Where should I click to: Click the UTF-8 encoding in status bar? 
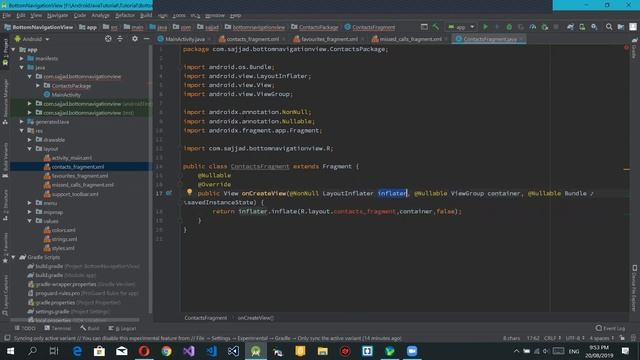tap(575, 338)
